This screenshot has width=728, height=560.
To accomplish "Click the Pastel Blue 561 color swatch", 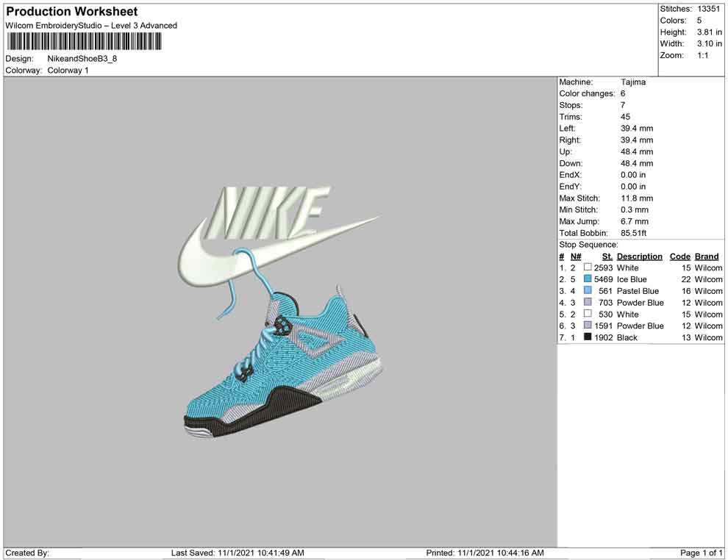I will [588, 291].
